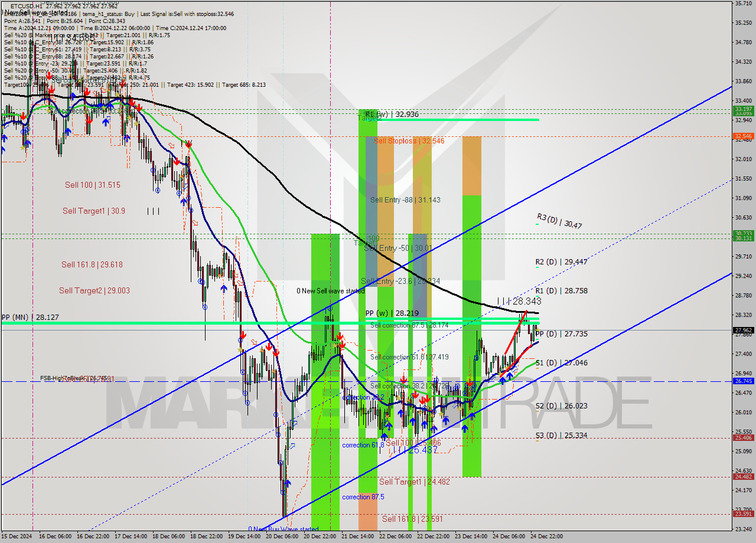
Task: Click the 'R1 (D) | 28.758' resistance label
Action: (x=562, y=291)
